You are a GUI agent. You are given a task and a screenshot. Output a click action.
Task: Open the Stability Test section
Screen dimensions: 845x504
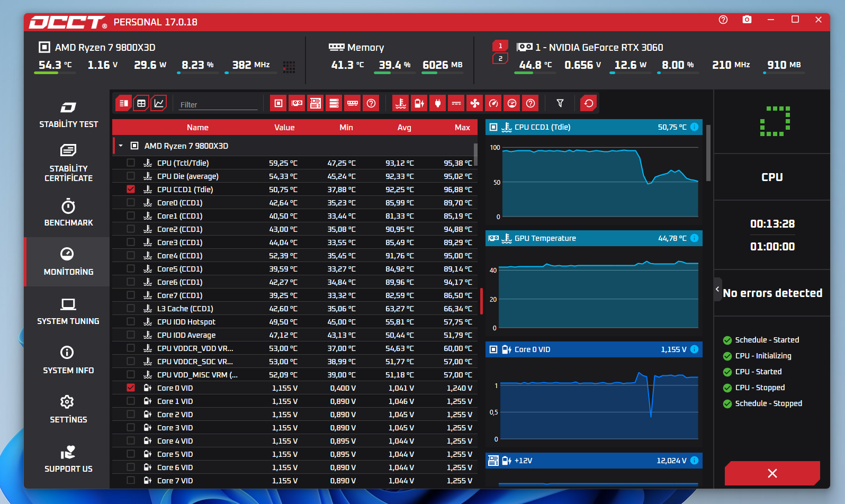point(68,114)
